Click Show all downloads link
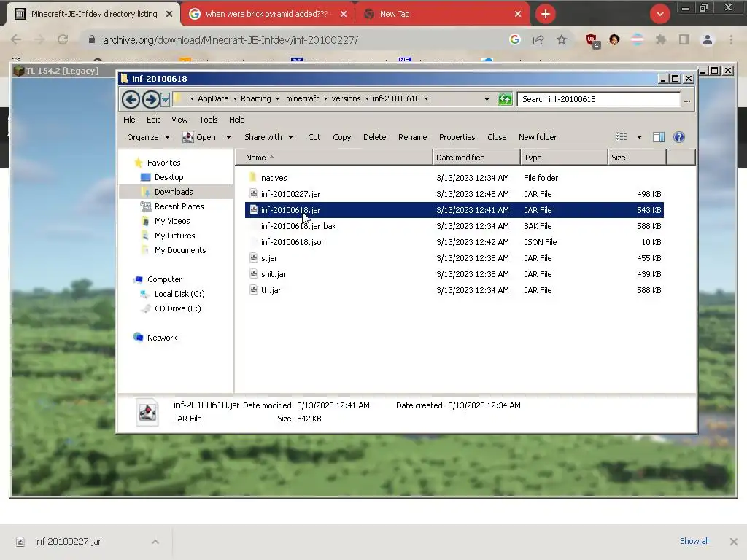747x560 pixels. click(x=694, y=541)
